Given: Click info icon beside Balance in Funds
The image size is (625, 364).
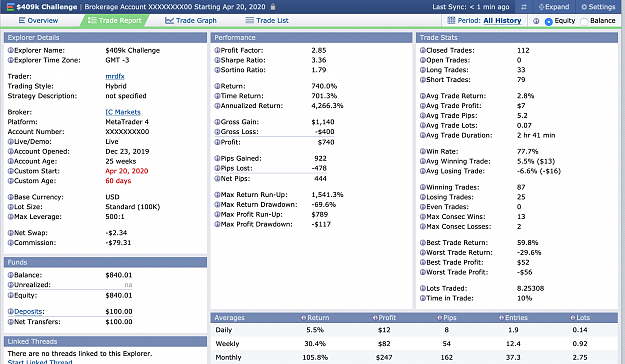Looking at the screenshot, I should (x=11, y=275).
